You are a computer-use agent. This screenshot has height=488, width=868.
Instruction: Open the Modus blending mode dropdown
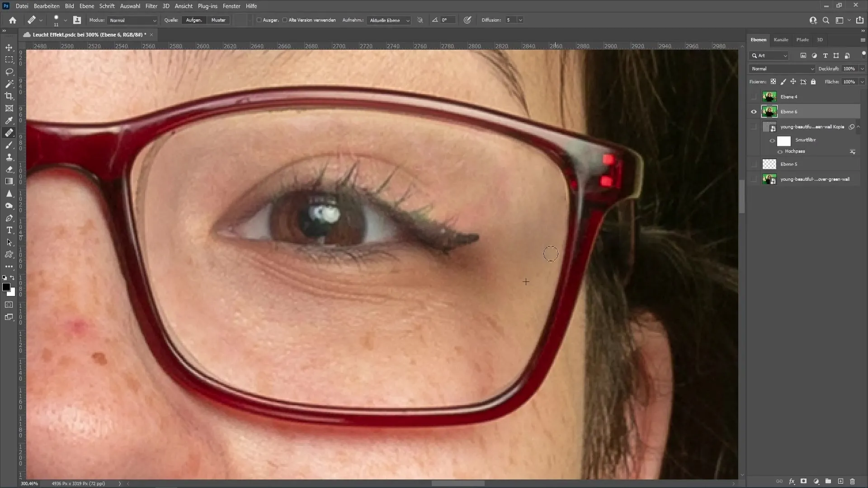coord(132,20)
